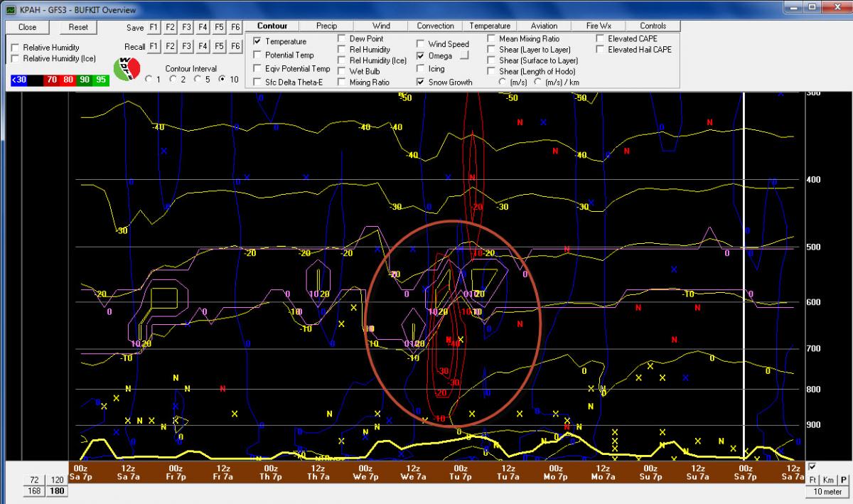Select contour interval 10

pos(222,79)
